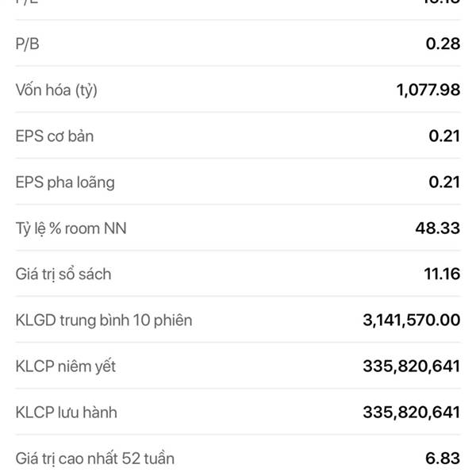Select KLGD trung bình 10 phiên label

(104, 321)
